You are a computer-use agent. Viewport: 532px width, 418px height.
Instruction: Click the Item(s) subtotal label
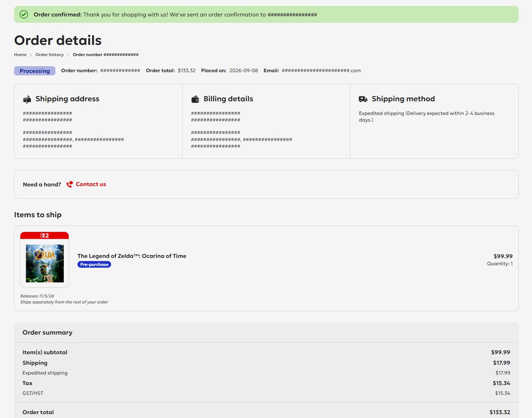(45, 352)
